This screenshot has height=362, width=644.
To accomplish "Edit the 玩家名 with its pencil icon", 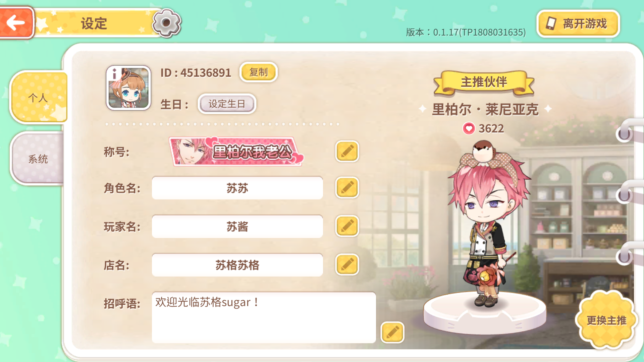I will pos(347,226).
